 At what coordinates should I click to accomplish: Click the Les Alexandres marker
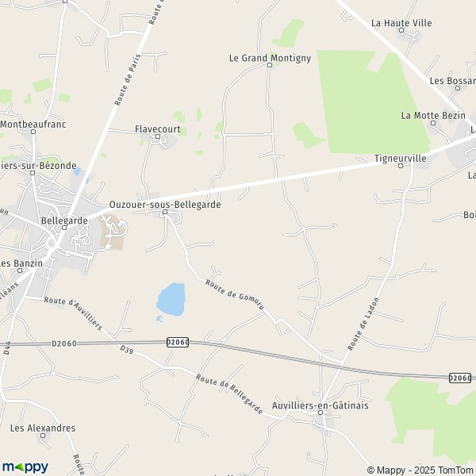(x=43, y=436)
